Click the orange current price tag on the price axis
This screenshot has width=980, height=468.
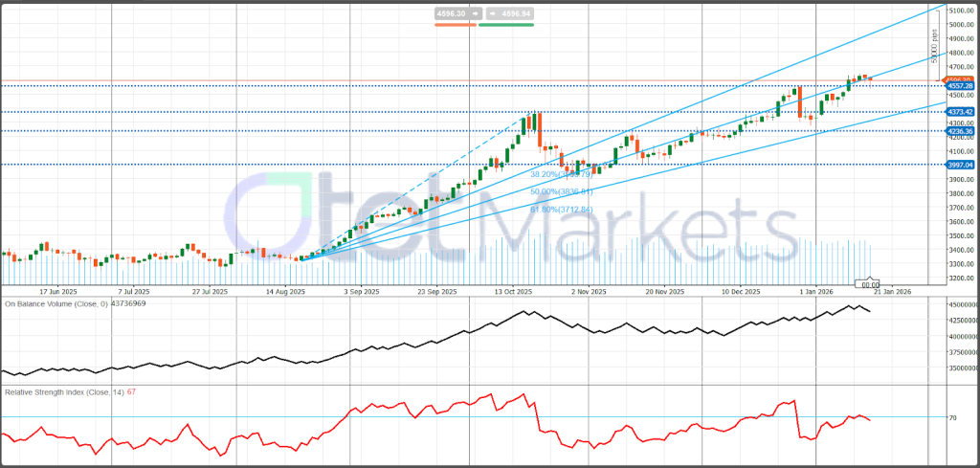pos(959,79)
